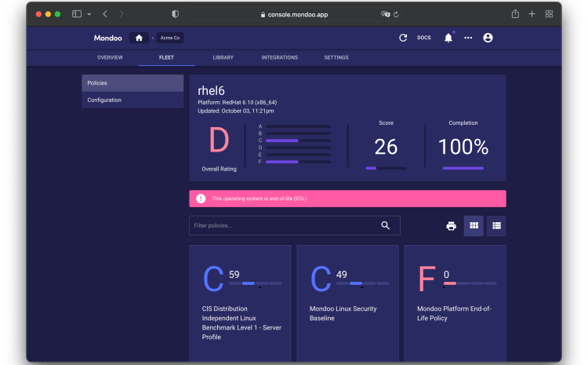Image resolution: width=588 pixels, height=365 pixels.
Task: Click the F grade distribution bar
Action: click(298, 162)
